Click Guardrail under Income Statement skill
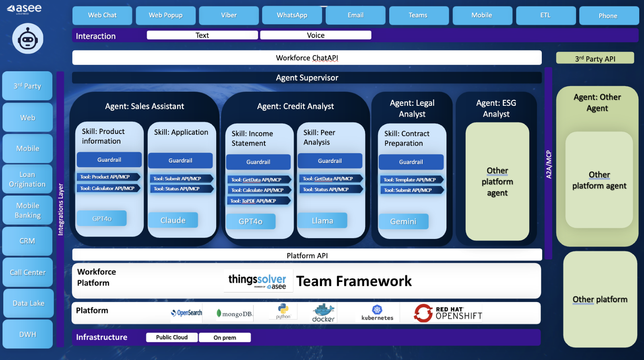The image size is (644, 360). (258, 162)
